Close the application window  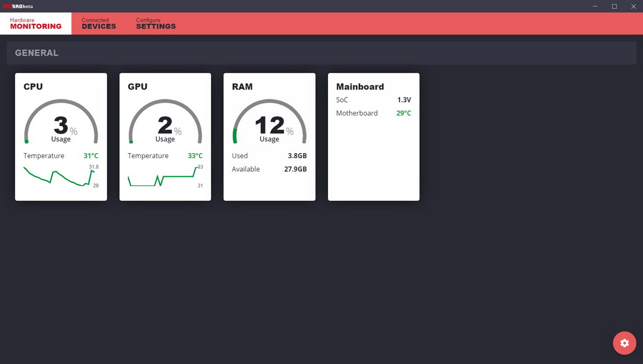[x=633, y=6]
